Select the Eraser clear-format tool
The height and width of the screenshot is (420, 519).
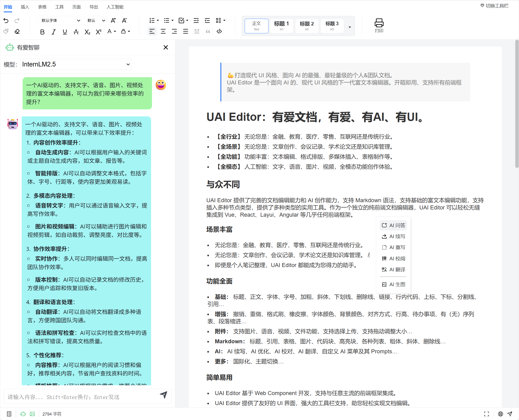(17, 31)
